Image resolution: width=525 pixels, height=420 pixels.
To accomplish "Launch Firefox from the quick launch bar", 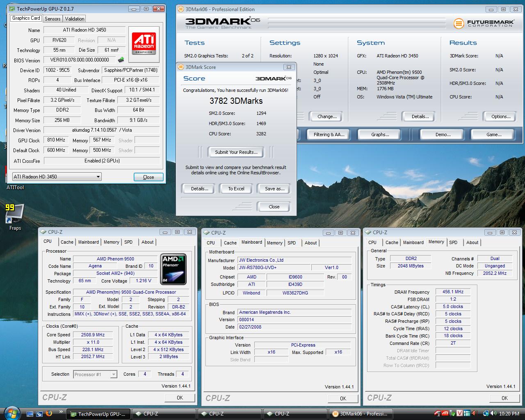I will coord(49,413).
